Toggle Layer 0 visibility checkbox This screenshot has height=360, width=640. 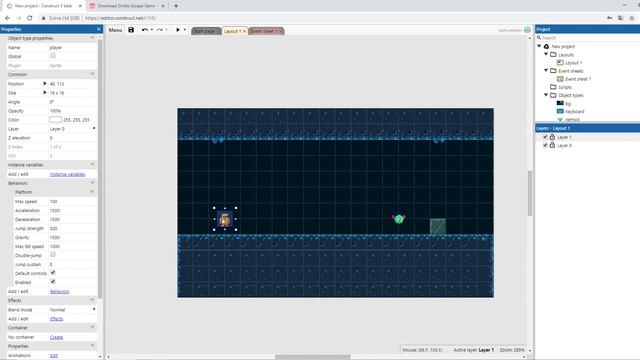click(x=545, y=145)
